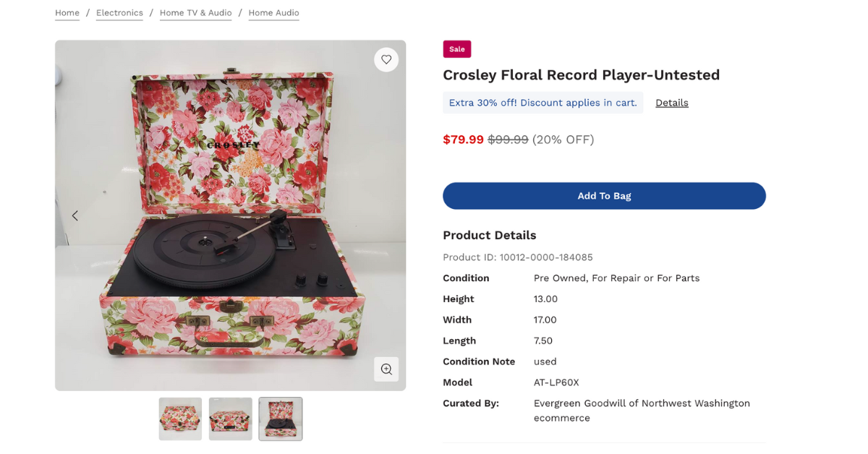868x454 pixels.
Task: Click the Product Details heading
Action: tap(490, 235)
